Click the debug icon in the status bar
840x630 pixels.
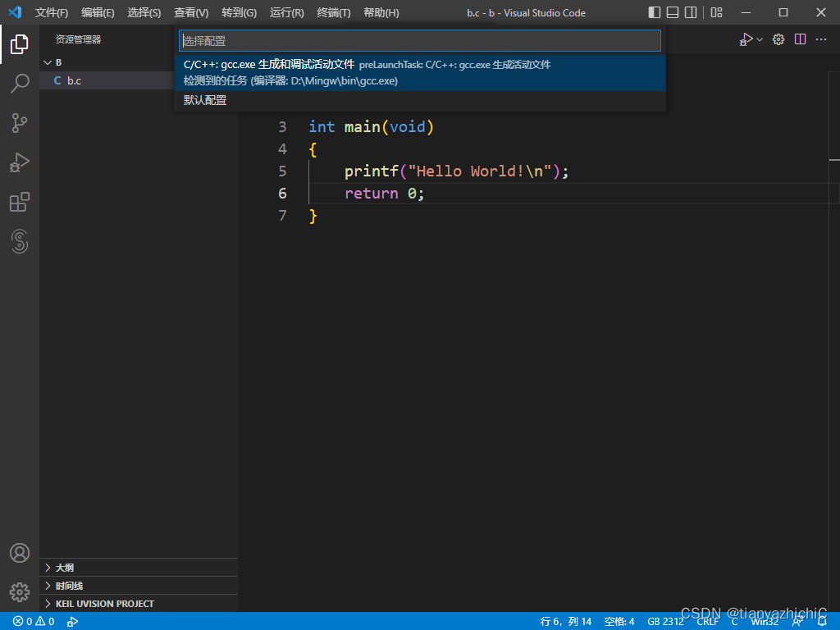tap(72, 622)
